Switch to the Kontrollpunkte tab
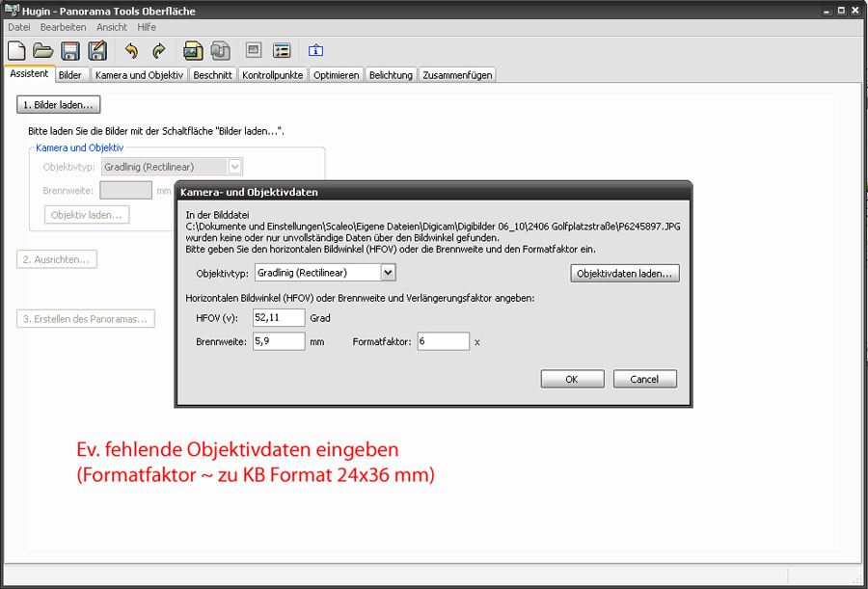The width and height of the screenshot is (868, 589). 273,75
